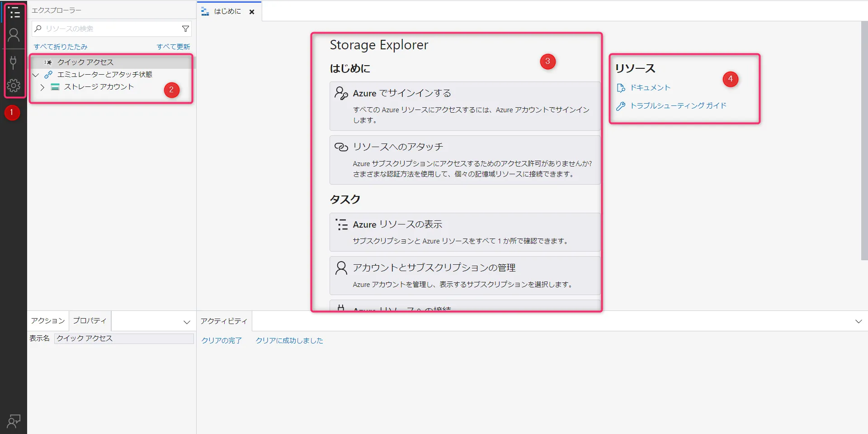Click the document icon next to ドキュメント

click(621, 88)
